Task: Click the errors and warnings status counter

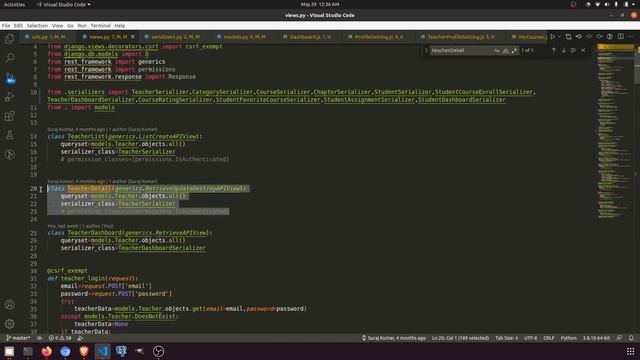Action: (x=60, y=338)
